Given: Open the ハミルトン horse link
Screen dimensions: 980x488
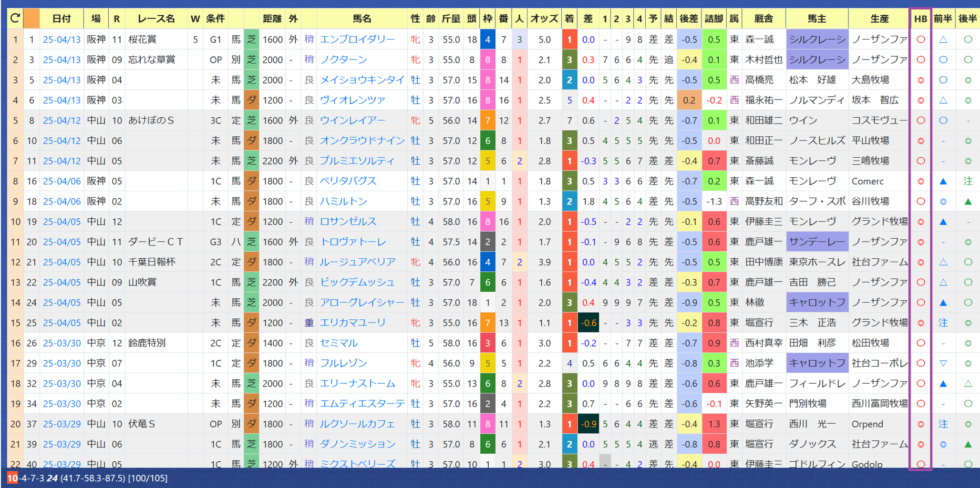Looking at the screenshot, I should coord(343,202).
